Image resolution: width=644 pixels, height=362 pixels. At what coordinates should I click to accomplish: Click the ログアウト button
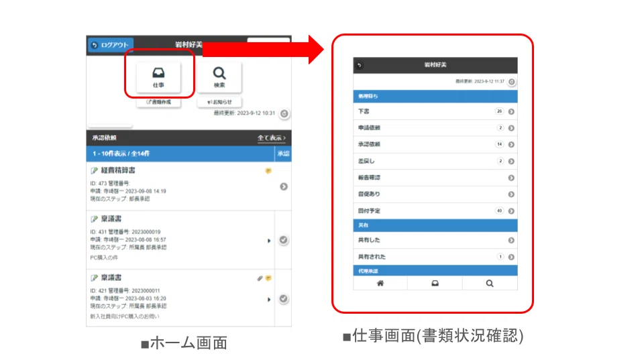pos(111,45)
